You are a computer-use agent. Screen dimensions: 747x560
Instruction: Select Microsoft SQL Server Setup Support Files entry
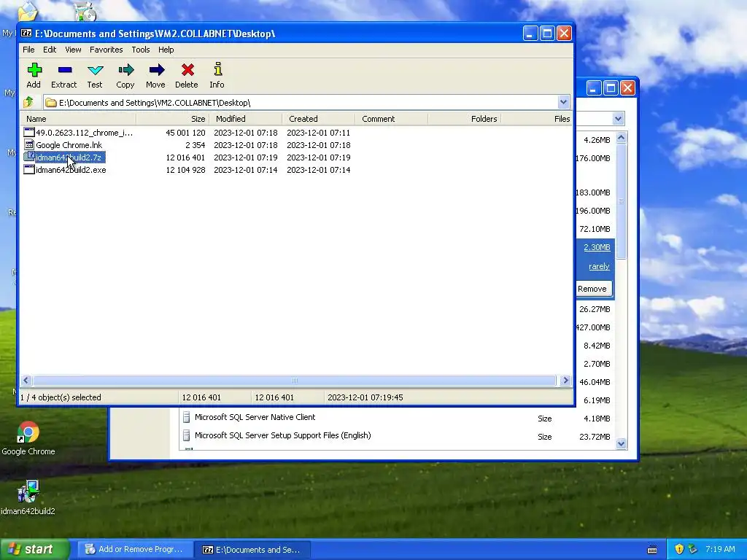click(282, 435)
